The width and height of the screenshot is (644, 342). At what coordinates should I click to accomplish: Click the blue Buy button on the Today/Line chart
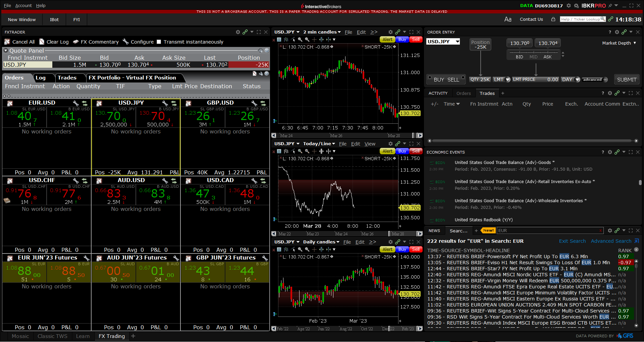(402, 151)
